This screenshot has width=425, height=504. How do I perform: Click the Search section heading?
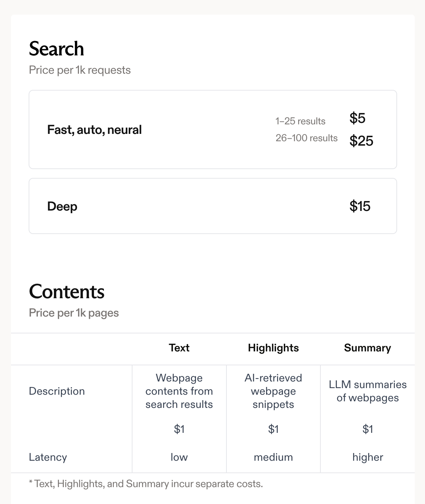57,49
